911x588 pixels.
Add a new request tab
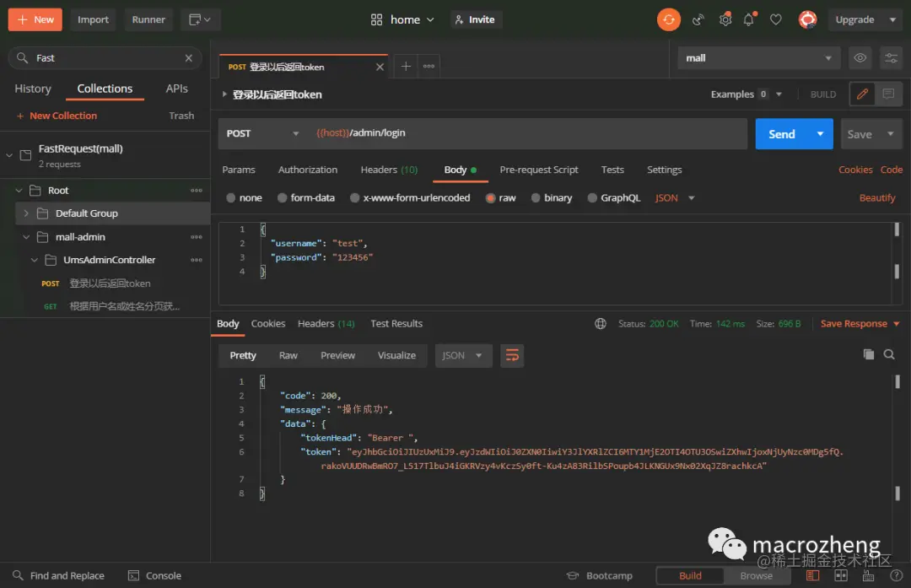[x=406, y=67]
